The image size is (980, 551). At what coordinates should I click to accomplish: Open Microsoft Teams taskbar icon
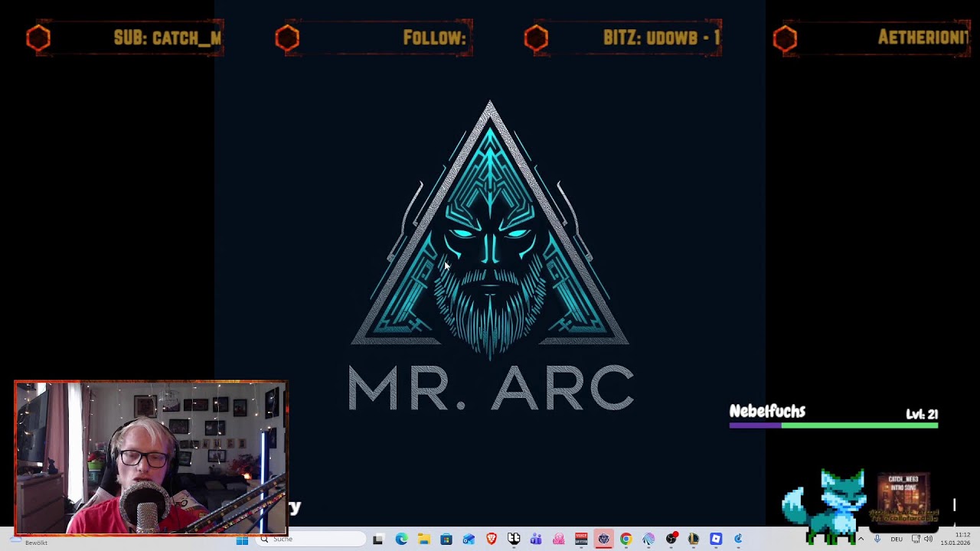coord(536,540)
